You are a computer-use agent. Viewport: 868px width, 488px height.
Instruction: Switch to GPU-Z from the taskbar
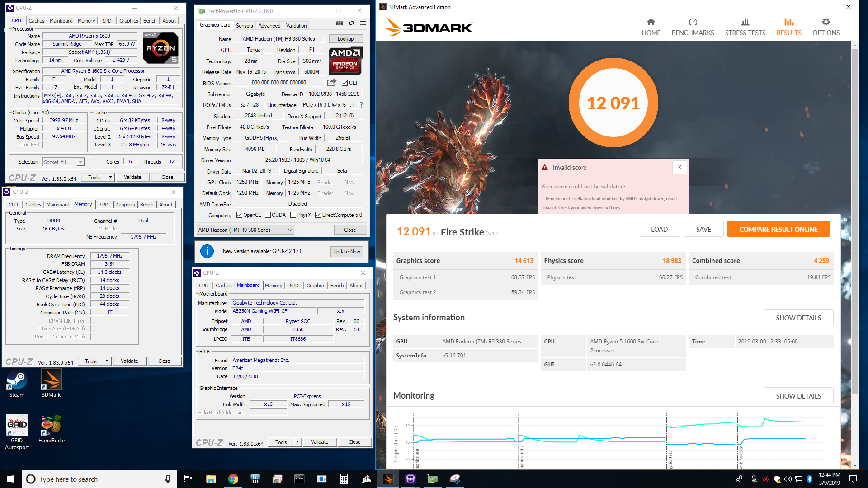(x=433, y=479)
